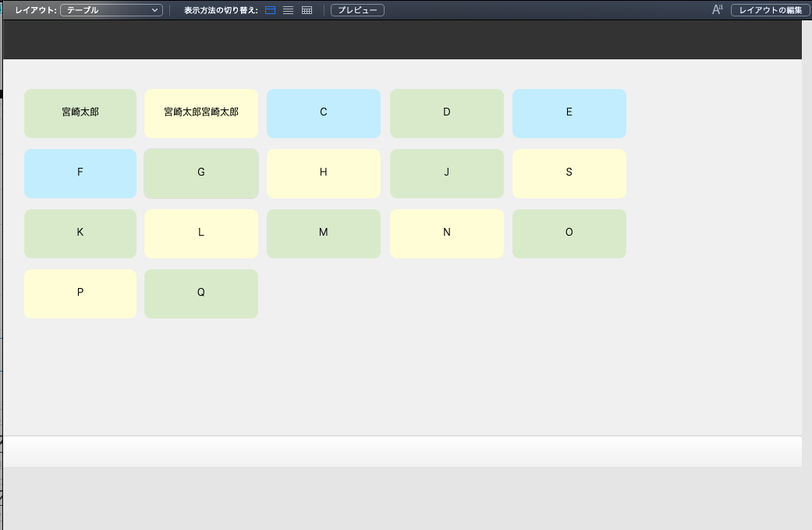This screenshot has width=812, height=530.
Task: Select the blue card labeled F
Action: coord(80,173)
